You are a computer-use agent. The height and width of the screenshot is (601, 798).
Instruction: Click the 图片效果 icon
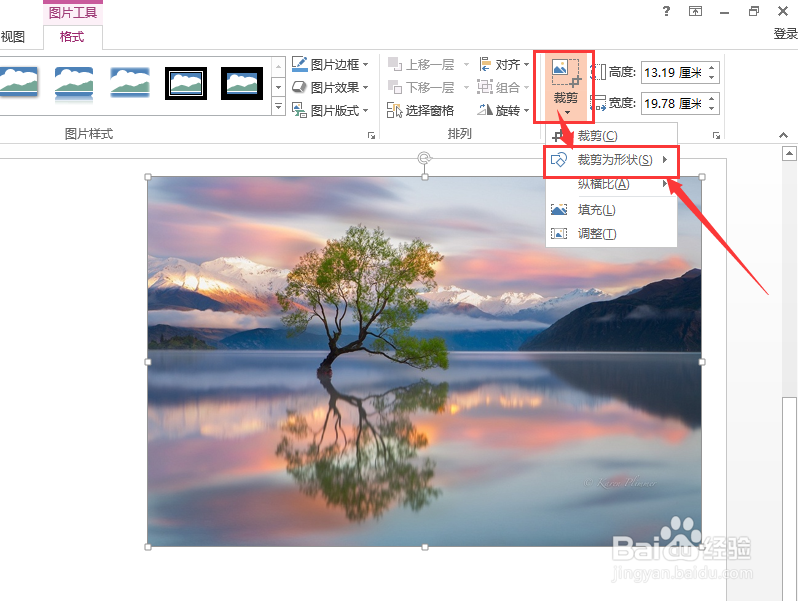pyautogui.click(x=300, y=87)
